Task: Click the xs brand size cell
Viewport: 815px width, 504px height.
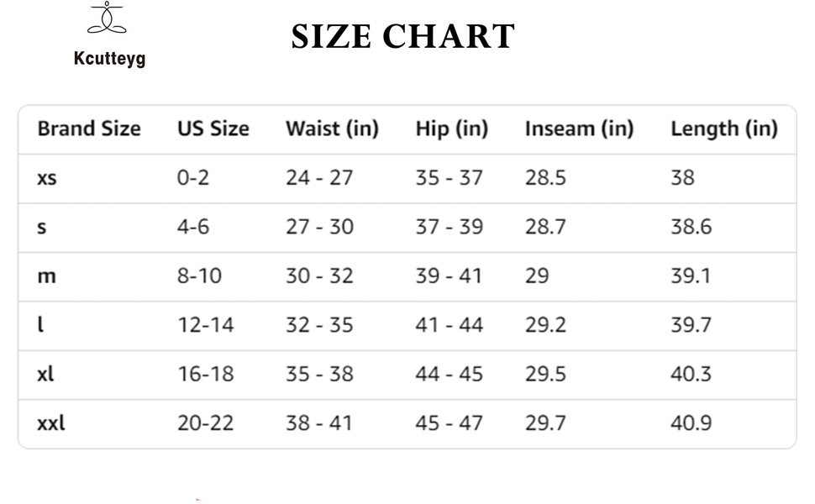Action: tap(47, 178)
